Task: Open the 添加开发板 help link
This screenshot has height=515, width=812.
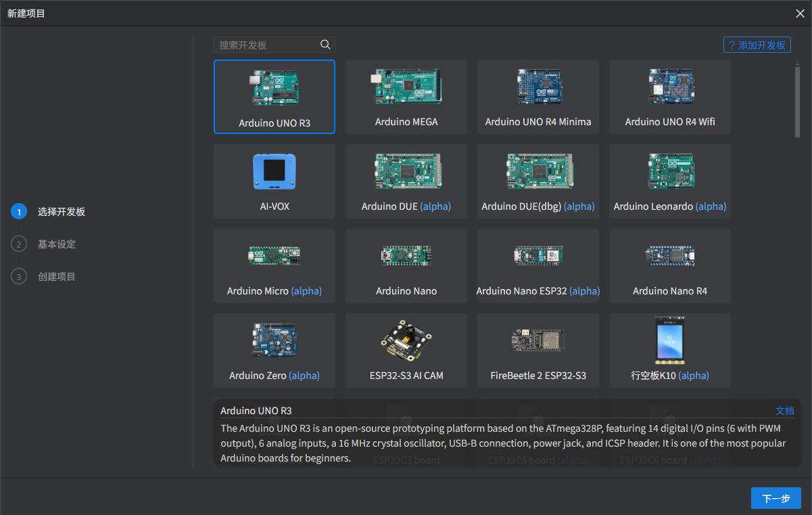Action: [x=757, y=45]
